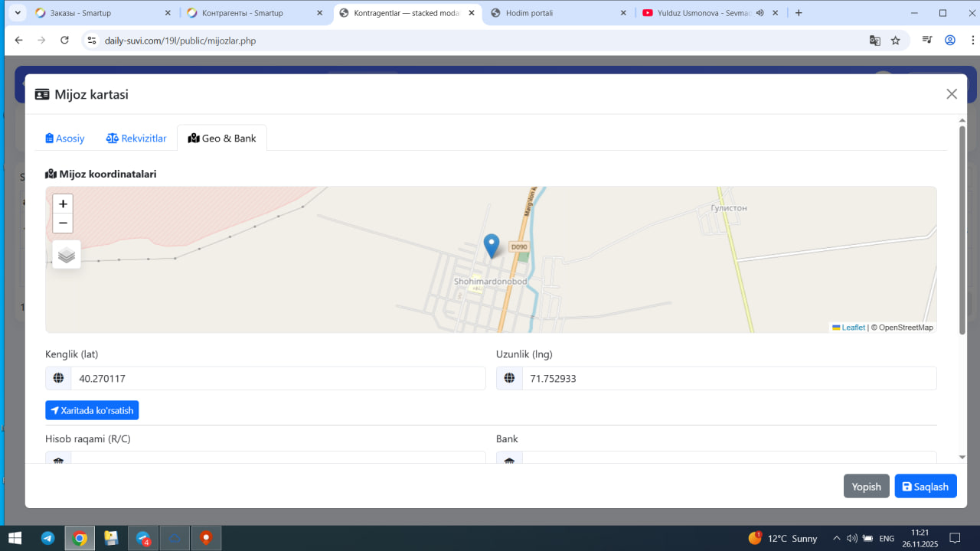This screenshot has height=551, width=980.
Task: Open the Google Translate page icon
Action: 874,41
